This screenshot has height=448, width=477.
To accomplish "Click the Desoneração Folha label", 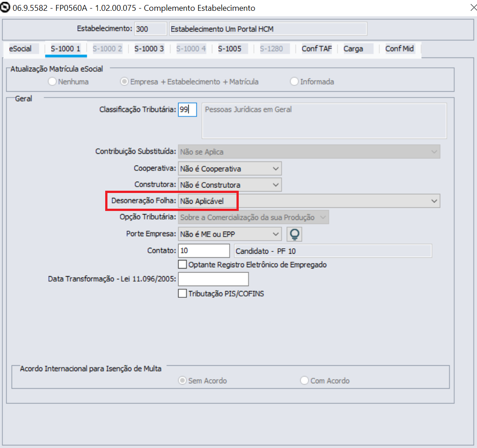I will click(x=143, y=201).
